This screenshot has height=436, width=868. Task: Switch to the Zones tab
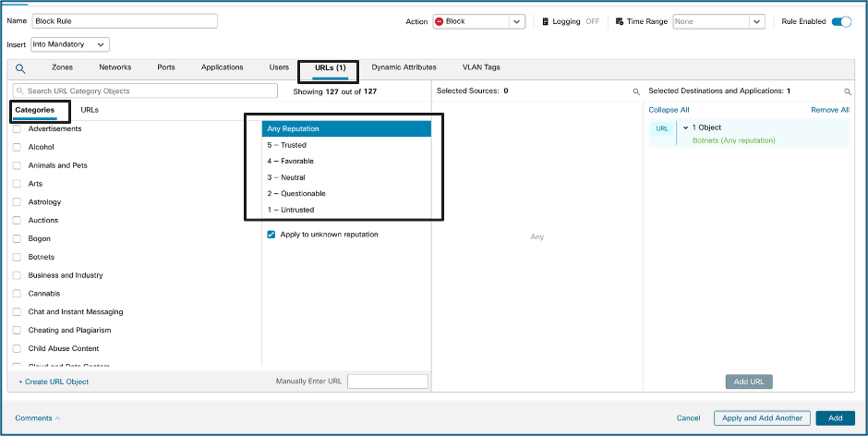(x=62, y=67)
